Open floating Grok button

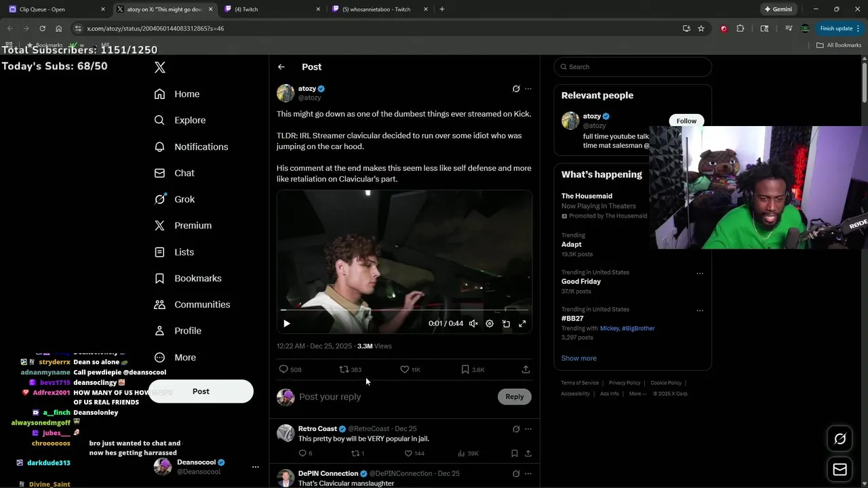[840, 439]
